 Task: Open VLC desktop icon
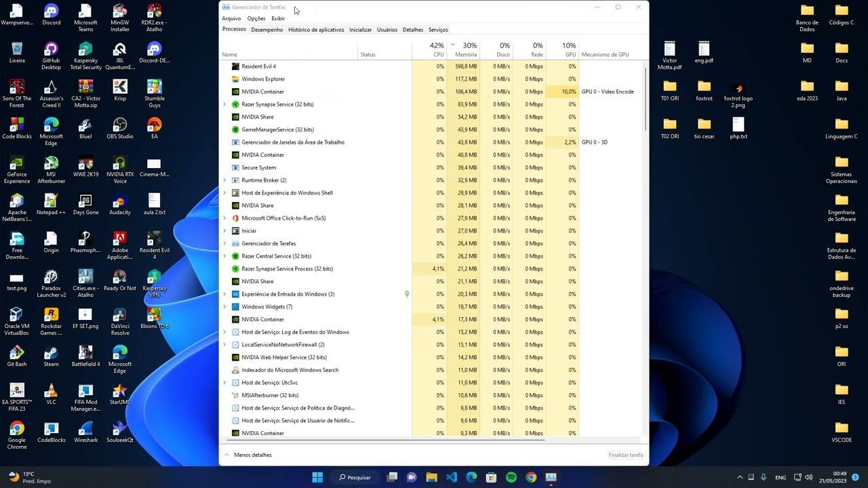(x=51, y=394)
